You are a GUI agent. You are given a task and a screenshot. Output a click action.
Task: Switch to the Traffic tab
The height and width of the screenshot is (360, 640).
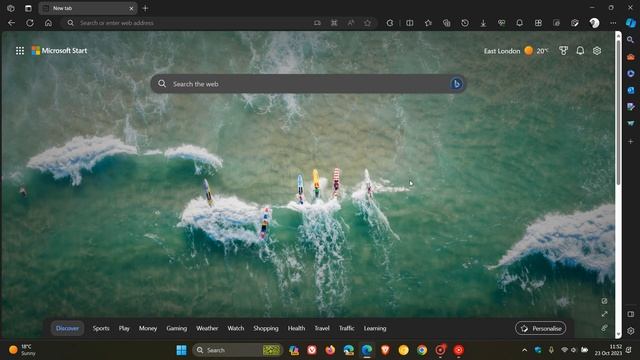click(347, 328)
